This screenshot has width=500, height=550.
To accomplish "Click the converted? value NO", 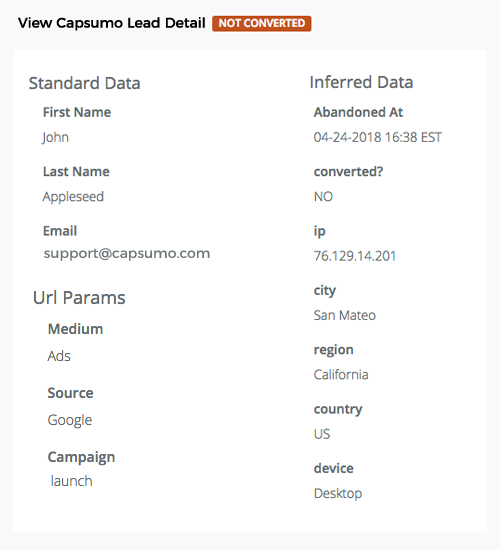I will (x=323, y=197).
